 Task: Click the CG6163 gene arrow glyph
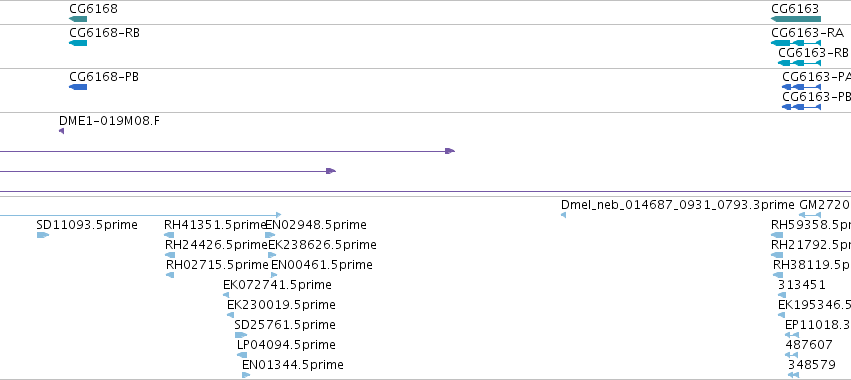(796, 19)
